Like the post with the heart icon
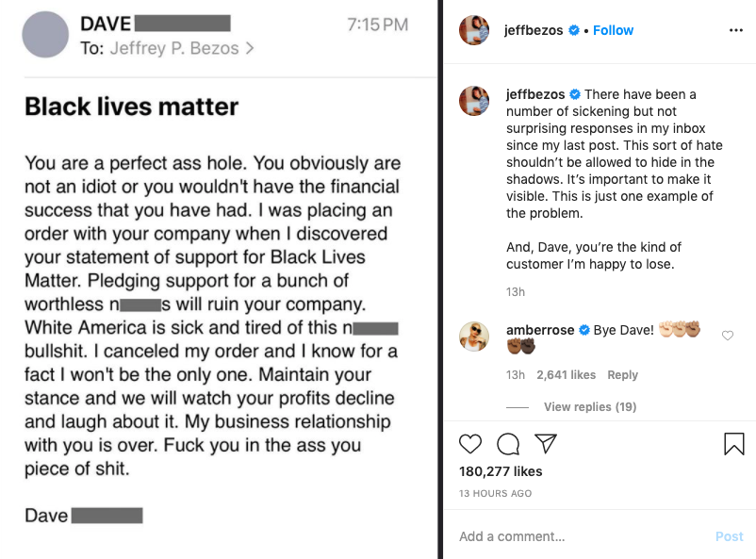 pos(470,444)
